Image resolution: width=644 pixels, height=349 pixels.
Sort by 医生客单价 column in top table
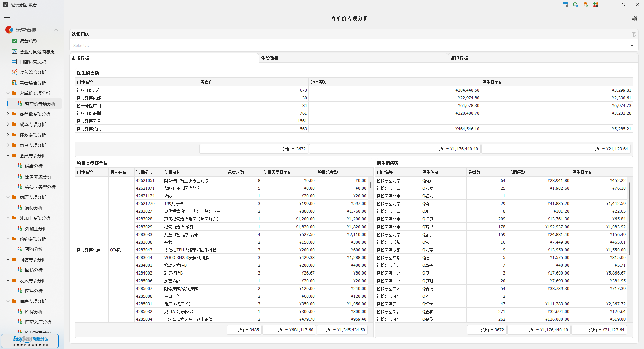tap(557, 82)
